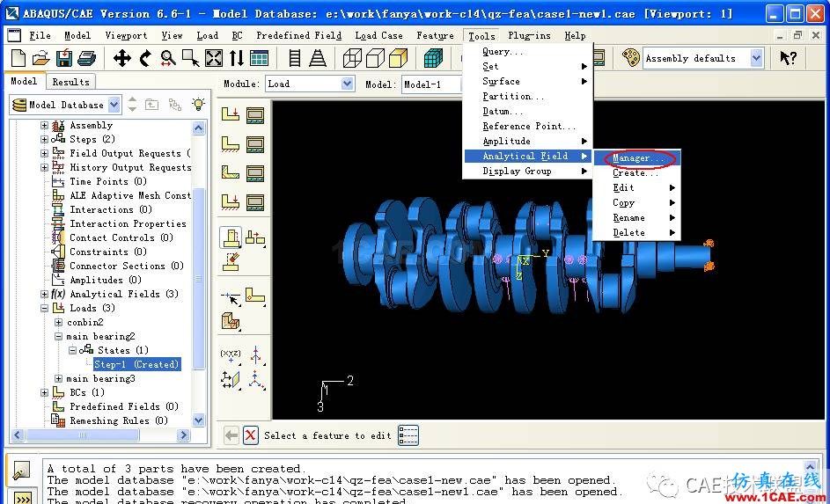Open message area tab icon
Screen dimensions: 830x504
(x=22, y=471)
